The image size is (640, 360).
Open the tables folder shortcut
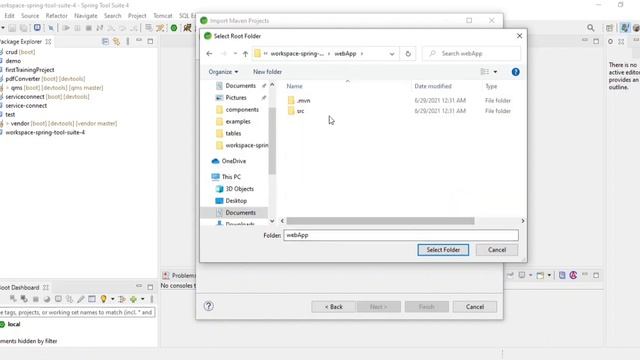tap(233, 133)
